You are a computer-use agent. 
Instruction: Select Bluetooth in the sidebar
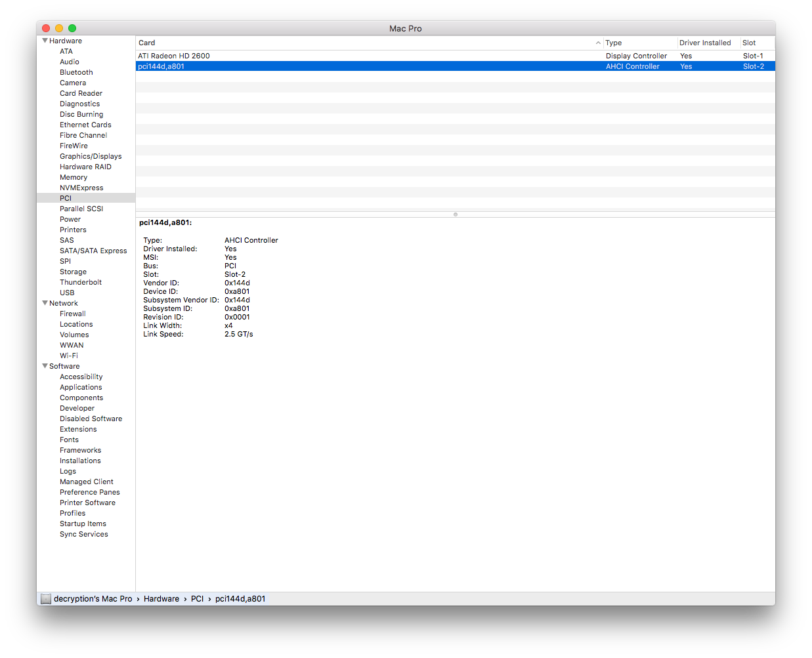(x=76, y=72)
